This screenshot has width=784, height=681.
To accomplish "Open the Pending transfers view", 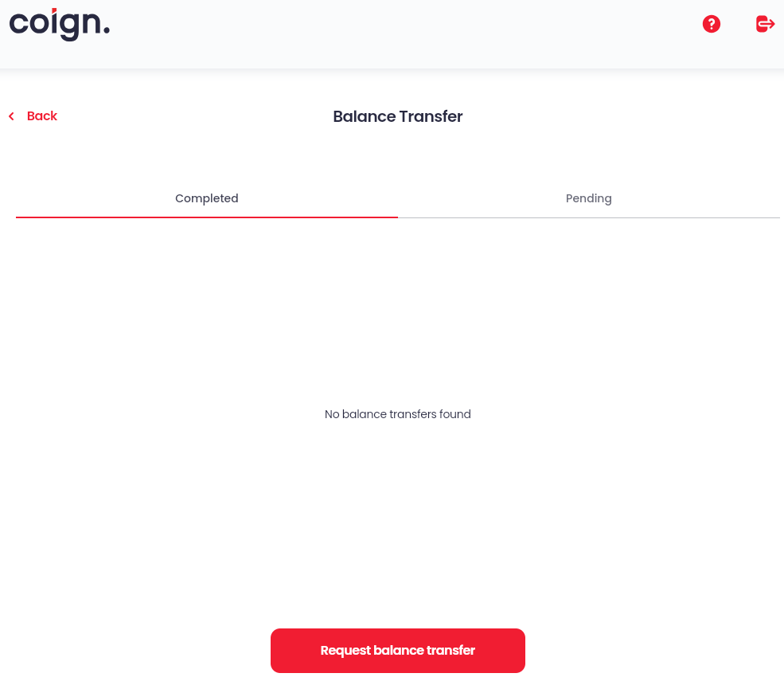I will [x=588, y=198].
